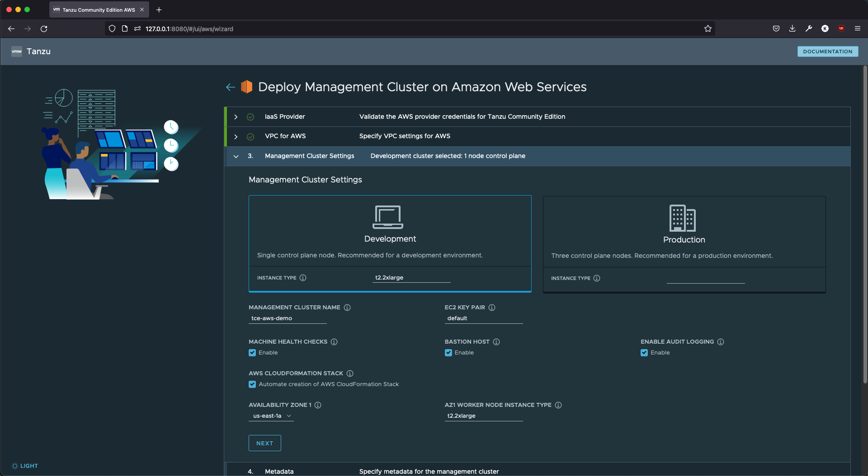Open the browser downloads icon
This screenshot has width=868, height=476.
tap(793, 28)
